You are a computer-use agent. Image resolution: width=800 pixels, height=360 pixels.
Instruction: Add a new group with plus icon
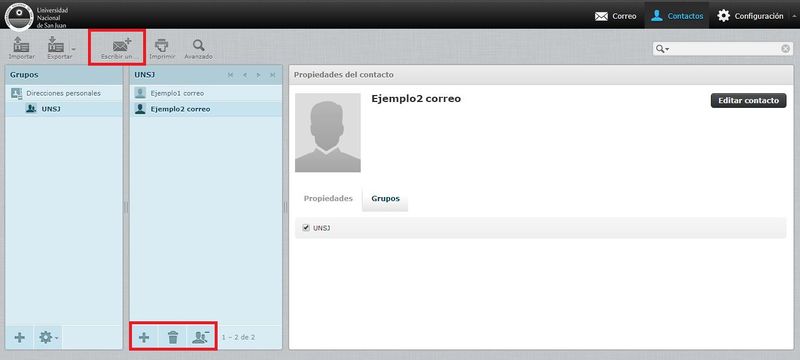pyautogui.click(x=19, y=338)
